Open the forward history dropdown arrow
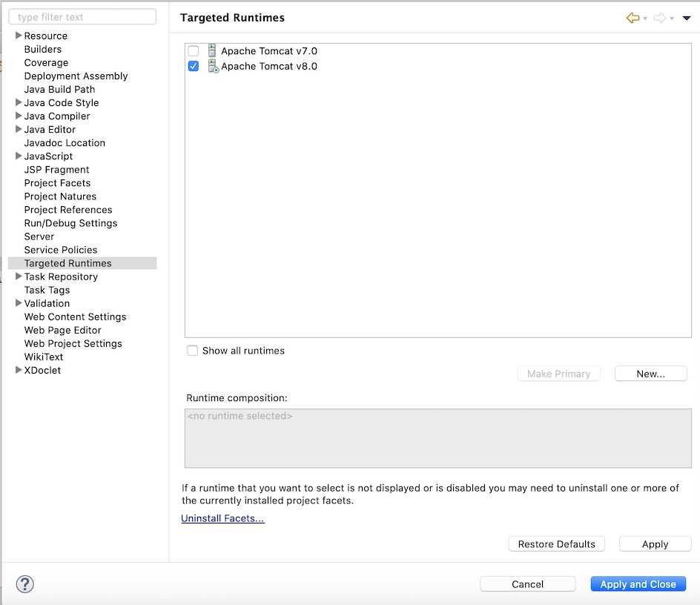The image size is (700, 605). point(672,19)
